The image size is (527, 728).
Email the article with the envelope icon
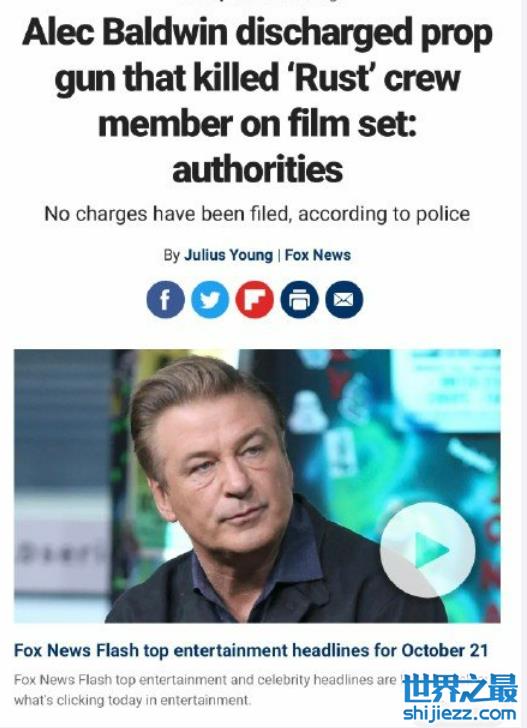tap(344, 299)
